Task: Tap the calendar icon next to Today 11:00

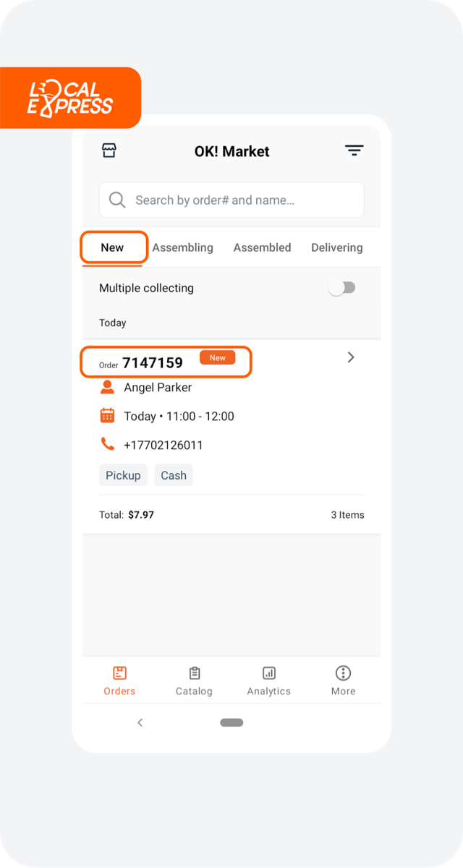Action: pyautogui.click(x=107, y=415)
